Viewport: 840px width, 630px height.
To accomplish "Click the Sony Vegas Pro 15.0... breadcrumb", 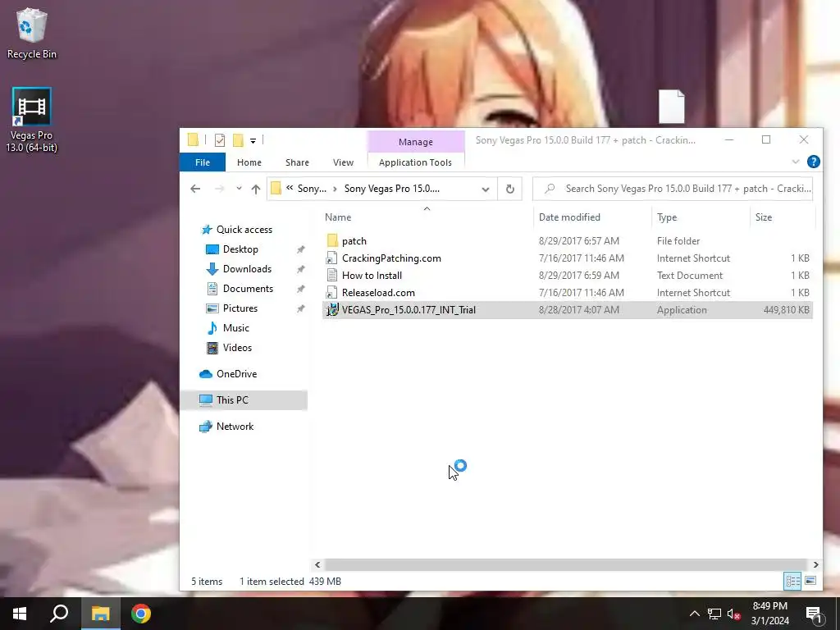I will point(392,189).
